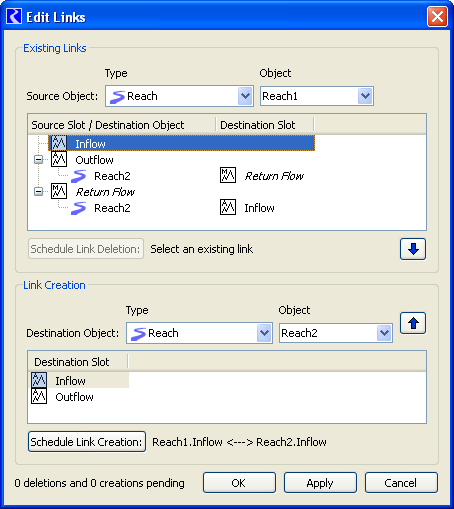Open the Destination Object Type dropdown
The height and width of the screenshot is (509, 454).
(x=265, y=333)
